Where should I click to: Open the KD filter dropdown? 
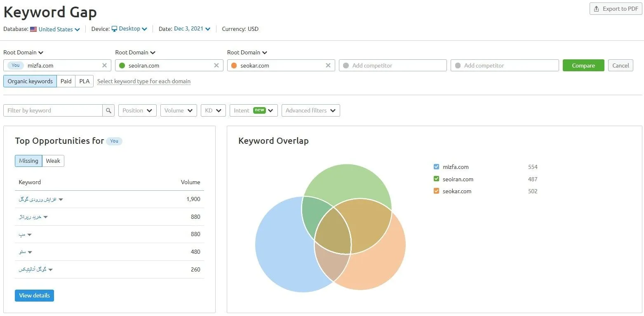[x=213, y=110]
